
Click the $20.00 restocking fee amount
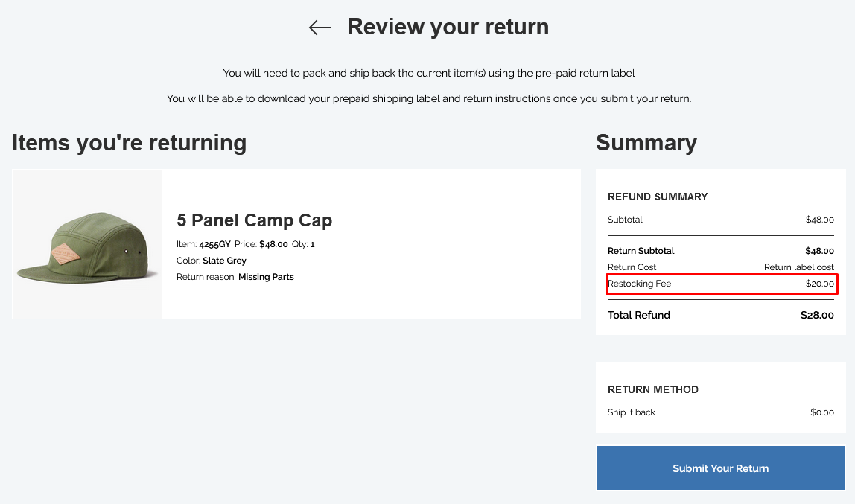[x=819, y=284]
